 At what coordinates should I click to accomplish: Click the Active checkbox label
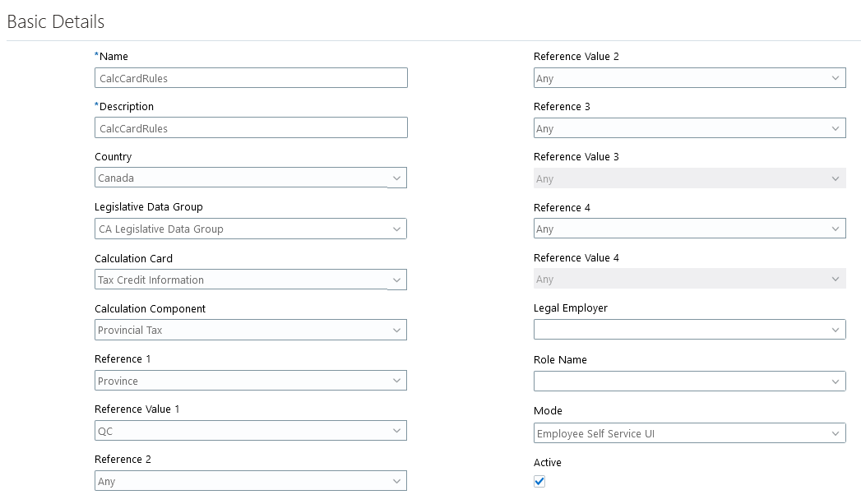(548, 463)
